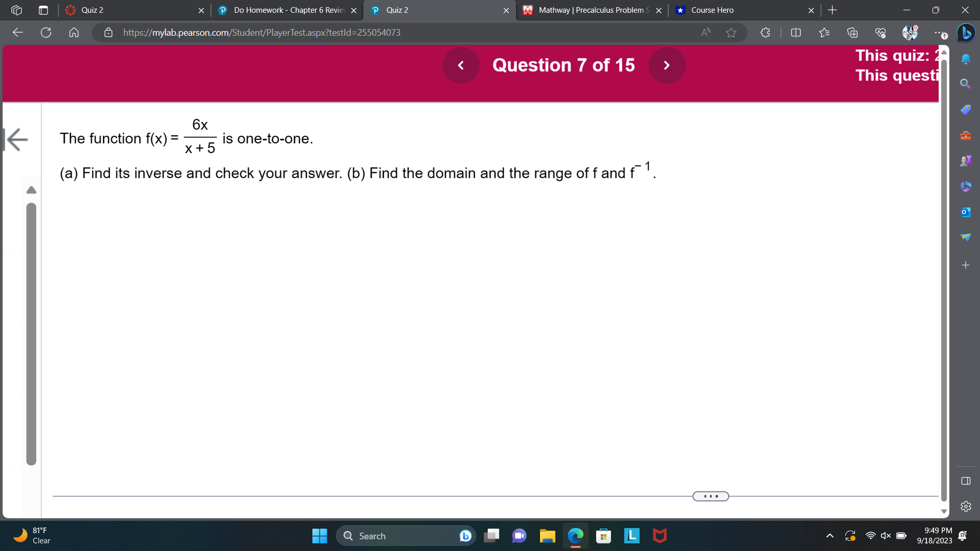The width and height of the screenshot is (980, 551).
Task: Open Collections in the toolbar
Action: [x=851, y=32]
